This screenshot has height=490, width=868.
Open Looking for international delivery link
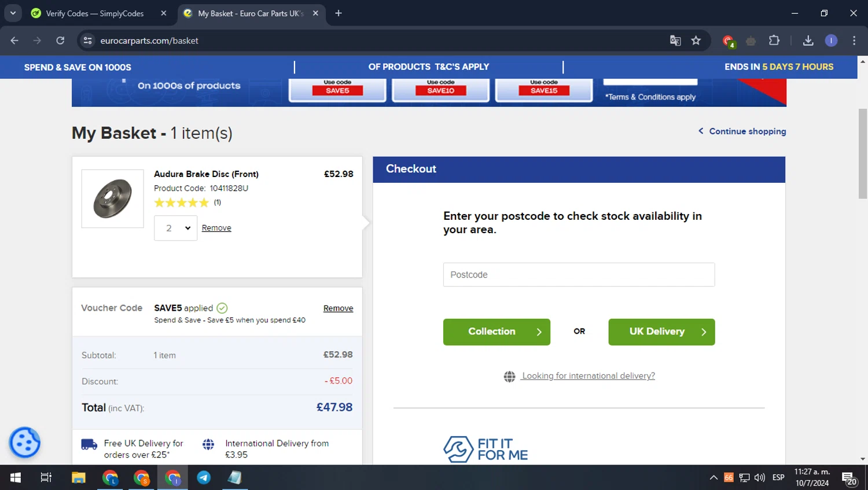(x=588, y=376)
